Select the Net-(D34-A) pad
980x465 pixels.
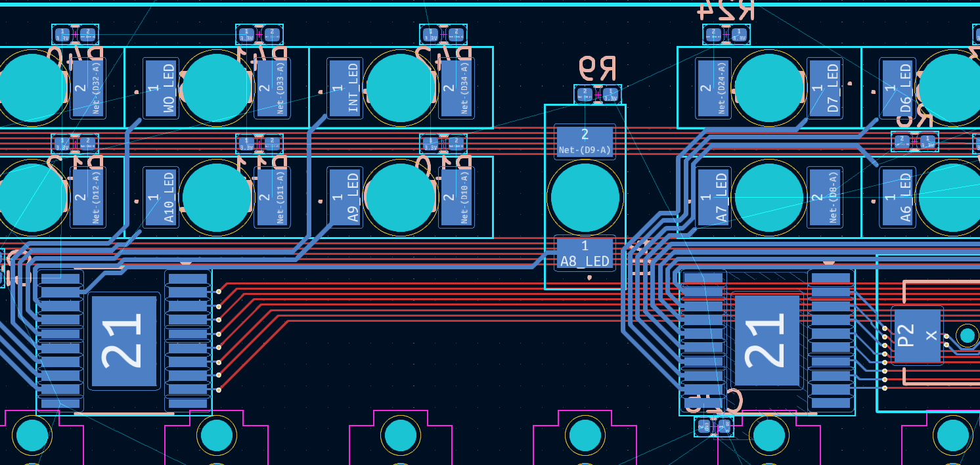457,88
